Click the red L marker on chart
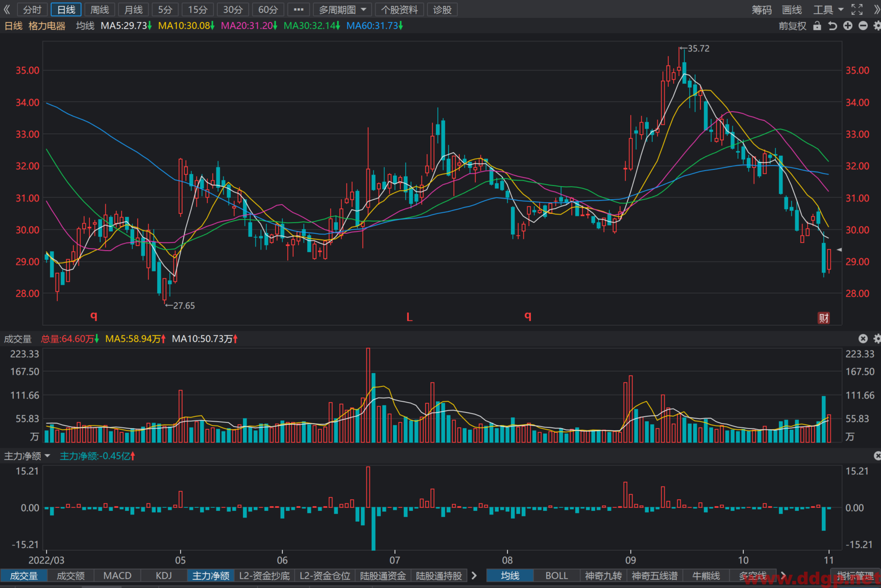Screen dimensions: 881x588 (409, 317)
